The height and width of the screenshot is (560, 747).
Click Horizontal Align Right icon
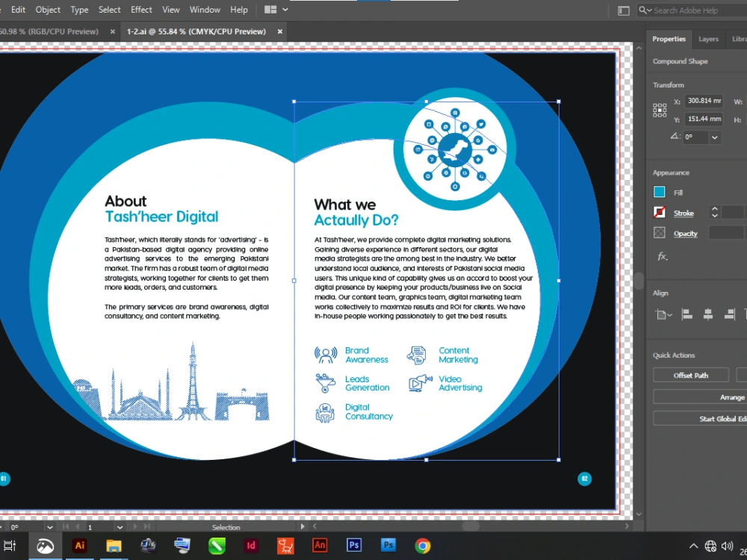[729, 314]
